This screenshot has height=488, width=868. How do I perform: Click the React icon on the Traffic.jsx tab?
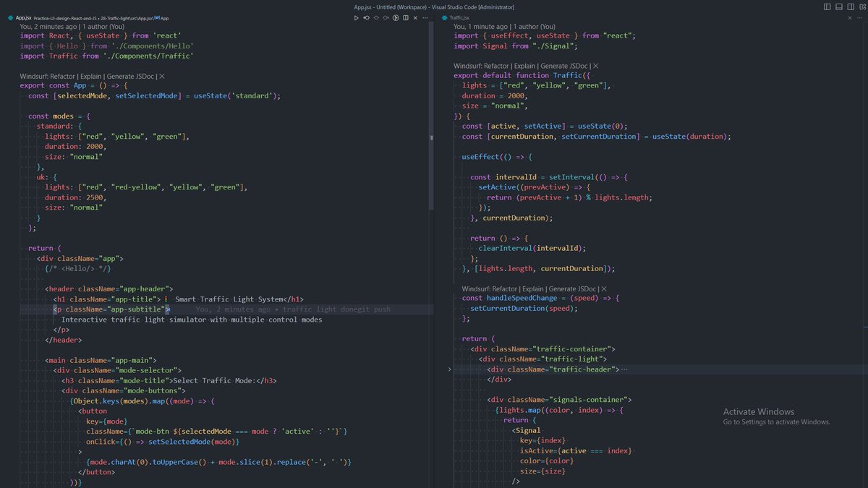click(445, 17)
